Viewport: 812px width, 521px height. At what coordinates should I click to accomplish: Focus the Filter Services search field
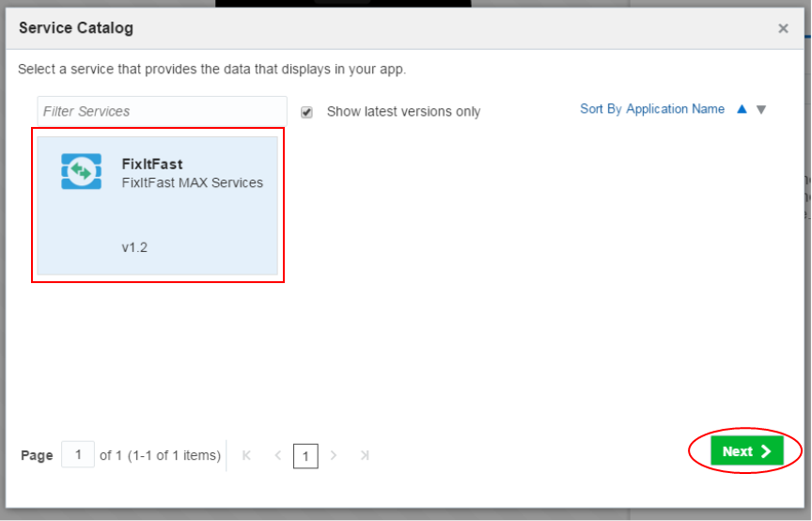click(x=162, y=111)
